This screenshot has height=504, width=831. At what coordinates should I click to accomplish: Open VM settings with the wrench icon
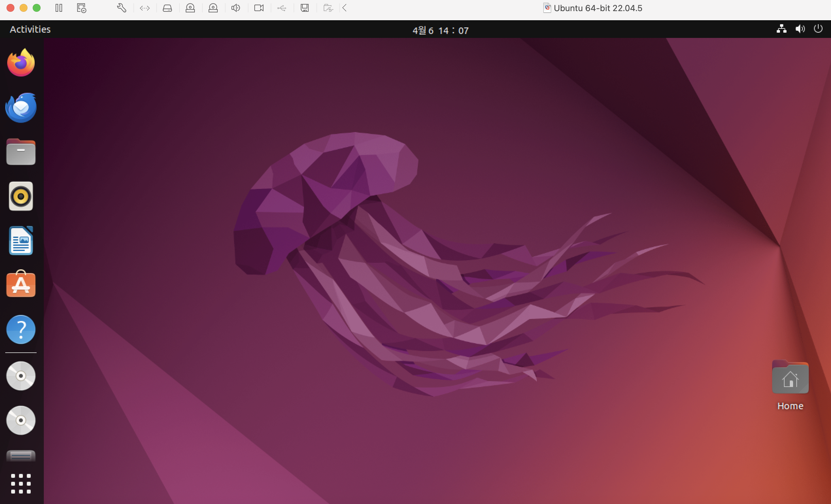(x=121, y=8)
